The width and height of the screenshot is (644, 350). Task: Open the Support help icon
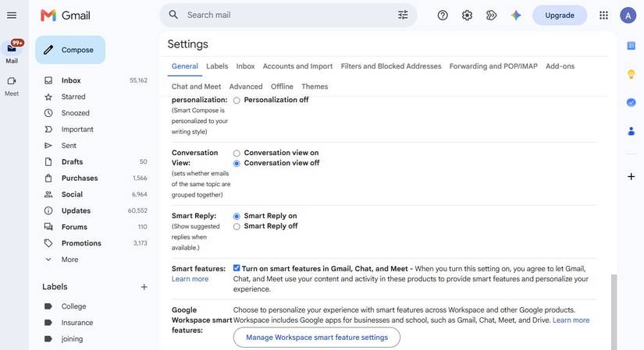click(443, 15)
